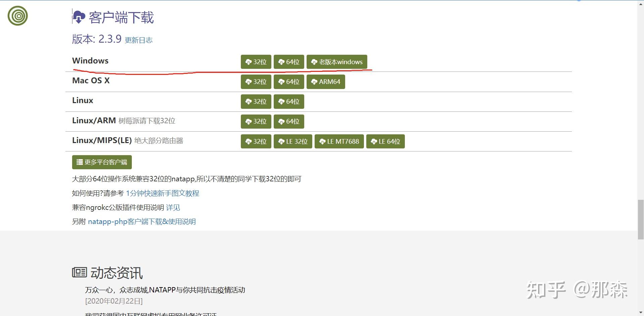
Task: Download 老版本windows client
Action: [x=337, y=62]
